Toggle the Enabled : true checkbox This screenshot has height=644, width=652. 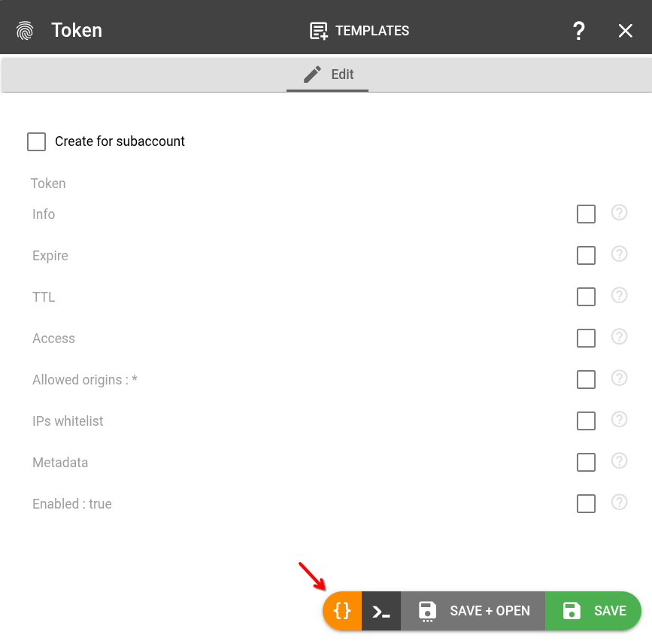click(x=586, y=504)
